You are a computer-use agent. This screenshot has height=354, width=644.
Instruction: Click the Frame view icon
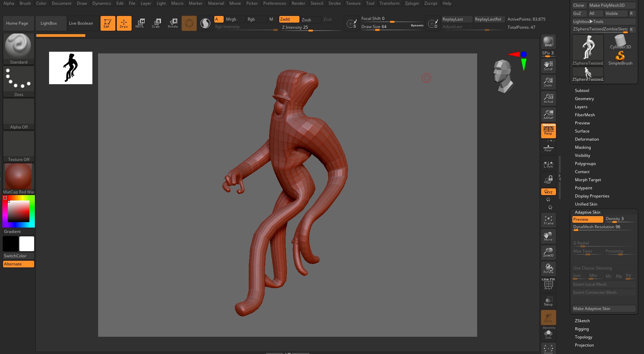548,220
